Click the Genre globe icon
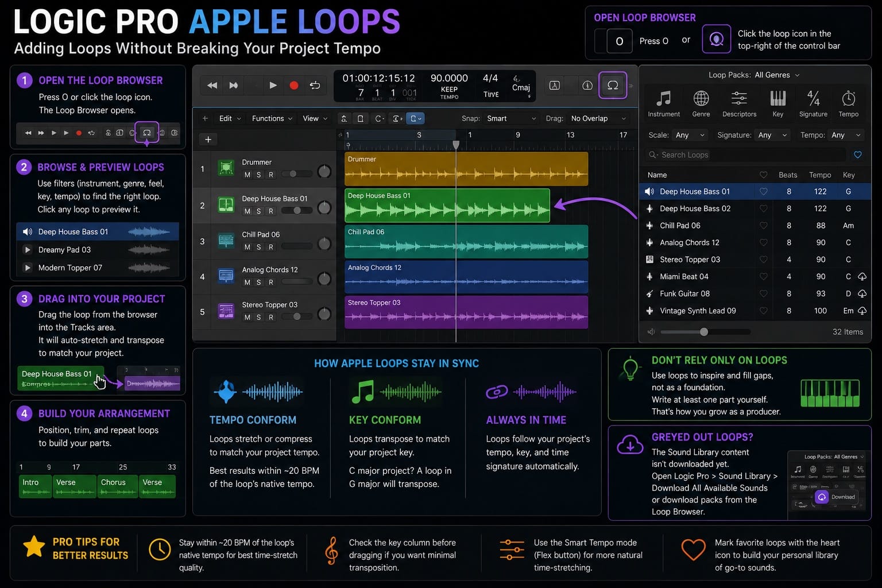This screenshot has width=882, height=588. click(701, 98)
